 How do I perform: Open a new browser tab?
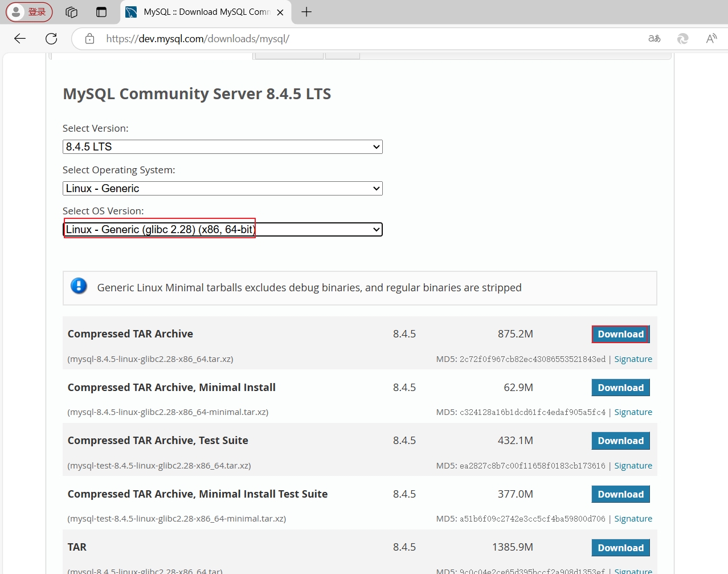coord(306,12)
